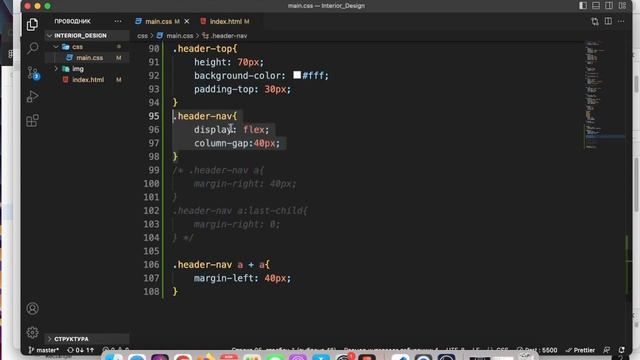Click the 'display: flex;' line
The width and height of the screenshot is (640, 360).
(x=232, y=130)
